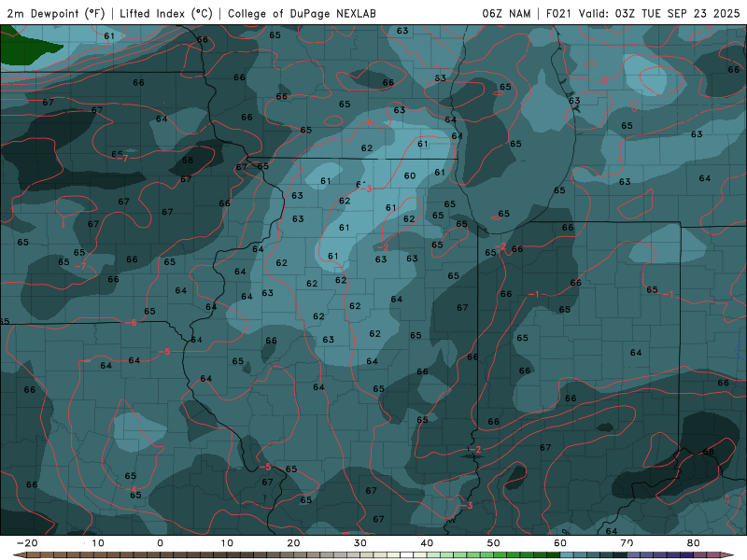Click the "2m Dewpoint (°F)" title text

click(56, 13)
